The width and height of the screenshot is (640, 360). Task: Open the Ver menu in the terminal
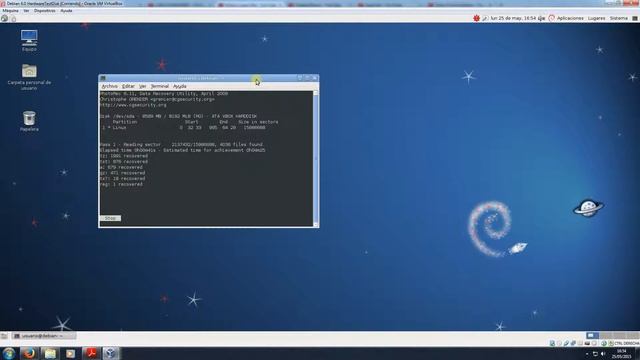(142, 86)
